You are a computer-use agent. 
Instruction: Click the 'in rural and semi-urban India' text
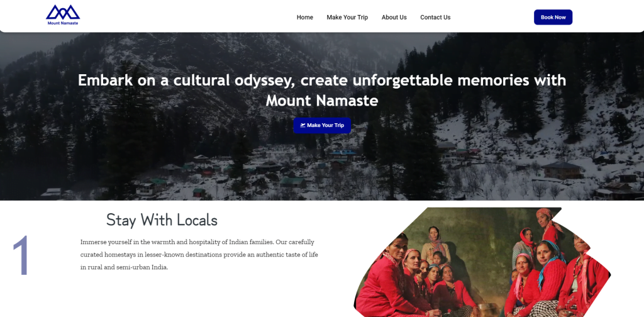(125, 267)
